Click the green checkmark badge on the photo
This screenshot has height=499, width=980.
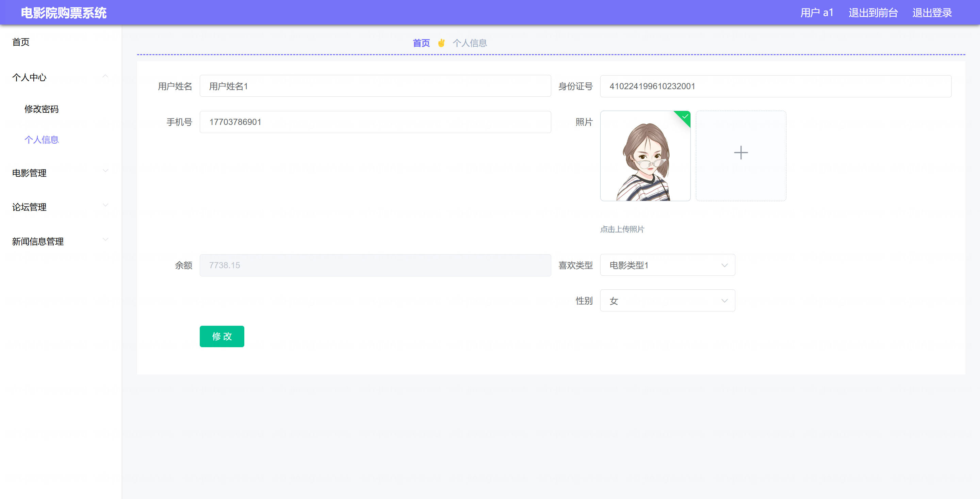click(685, 116)
